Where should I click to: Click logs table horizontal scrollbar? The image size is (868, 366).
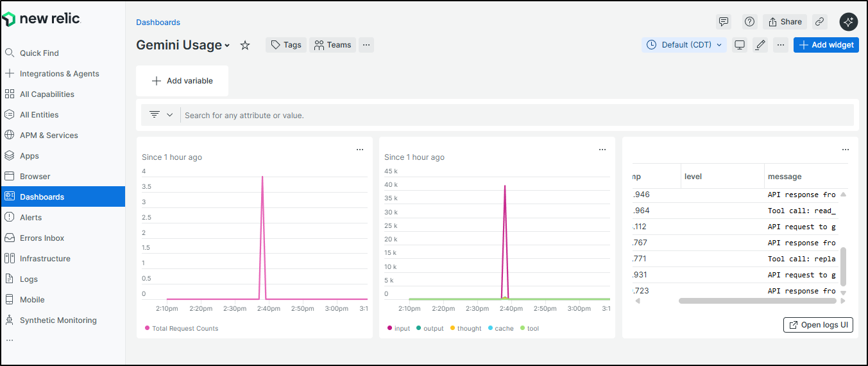click(x=757, y=301)
